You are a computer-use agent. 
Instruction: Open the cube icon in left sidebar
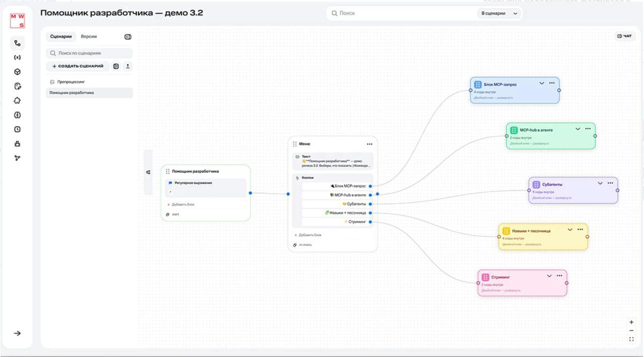tap(18, 72)
